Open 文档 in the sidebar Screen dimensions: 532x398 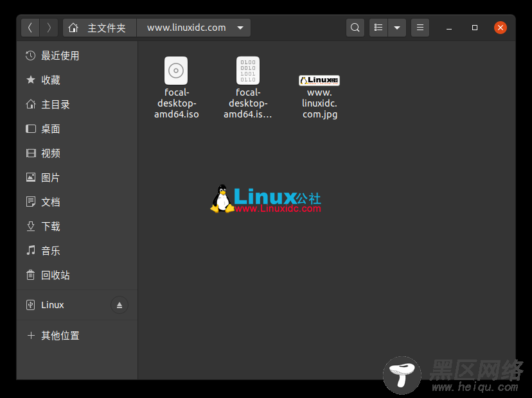77,202
